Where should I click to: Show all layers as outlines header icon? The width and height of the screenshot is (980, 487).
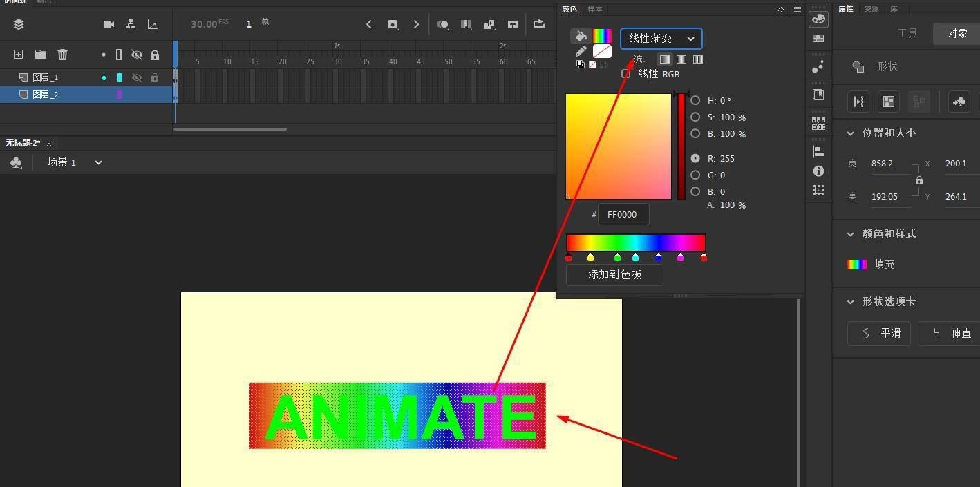coord(119,55)
